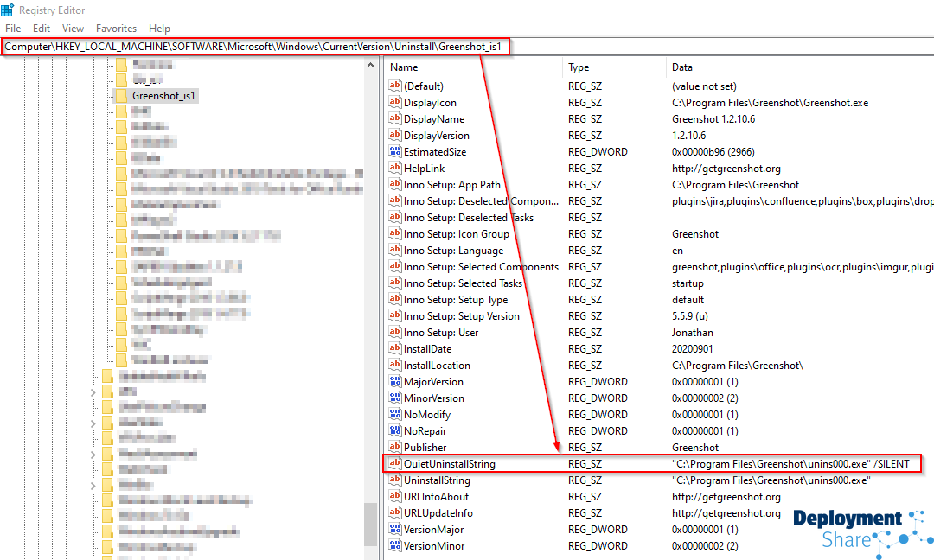Image resolution: width=934 pixels, height=560 pixels.
Task: Click the string icon beside DisplayIcon value
Action: click(395, 103)
